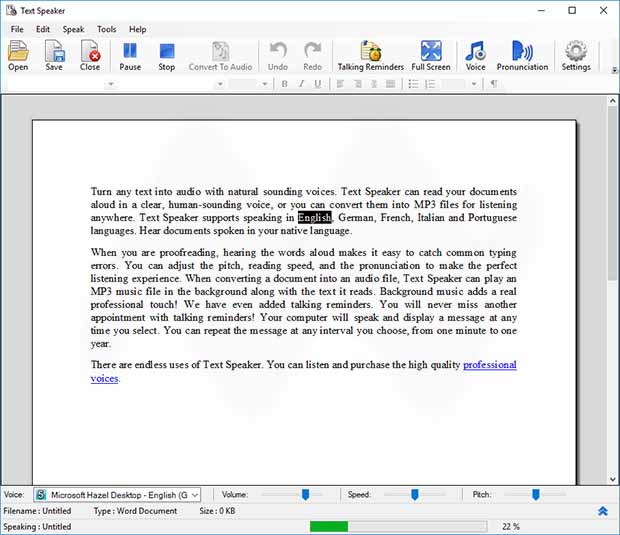The width and height of the screenshot is (620, 535).
Task: Switch to Full Screen mode
Action: pos(431,56)
